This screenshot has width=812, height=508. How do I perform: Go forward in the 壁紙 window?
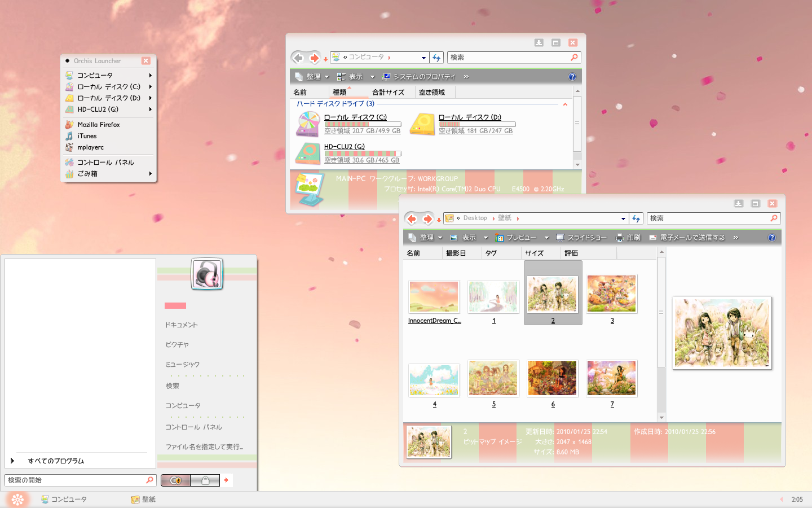[427, 218]
